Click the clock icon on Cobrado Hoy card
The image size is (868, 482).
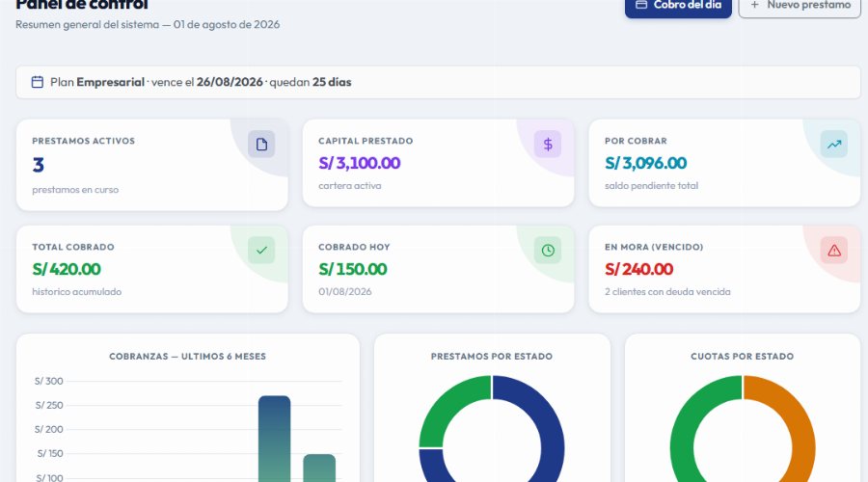(548, 250)
